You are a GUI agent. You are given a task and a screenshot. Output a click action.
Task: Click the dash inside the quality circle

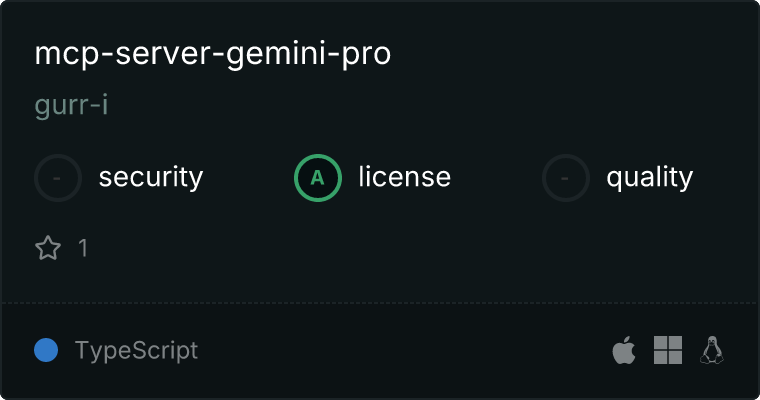click(x=565, y=178)
